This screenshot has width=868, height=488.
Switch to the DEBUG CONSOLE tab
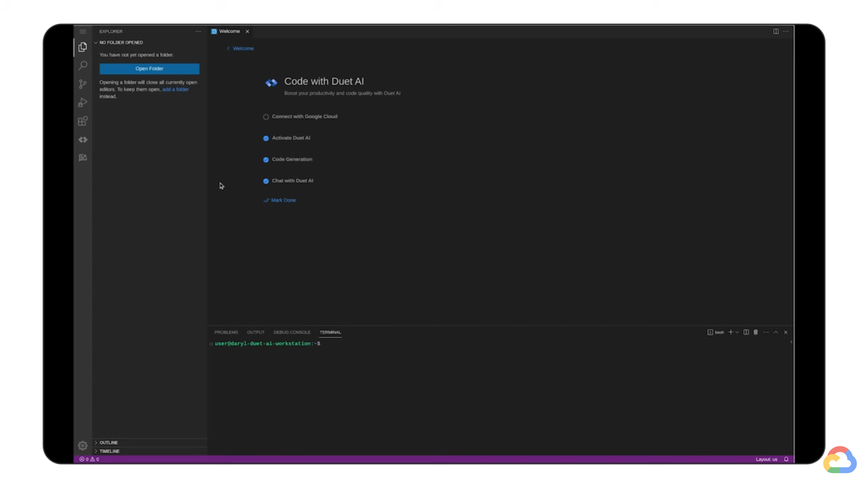pyautogui.click(x=292, y=332)
